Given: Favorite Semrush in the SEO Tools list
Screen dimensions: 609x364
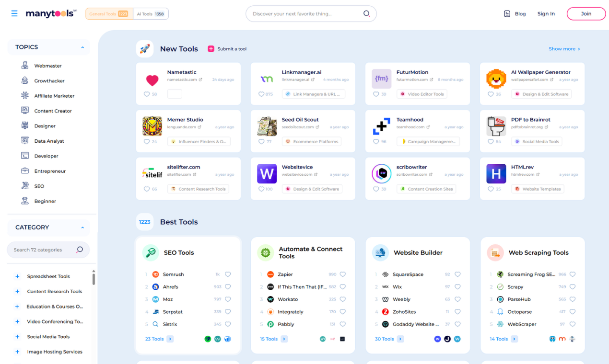Looking at the screenshot, I should [x=228, y=274].
